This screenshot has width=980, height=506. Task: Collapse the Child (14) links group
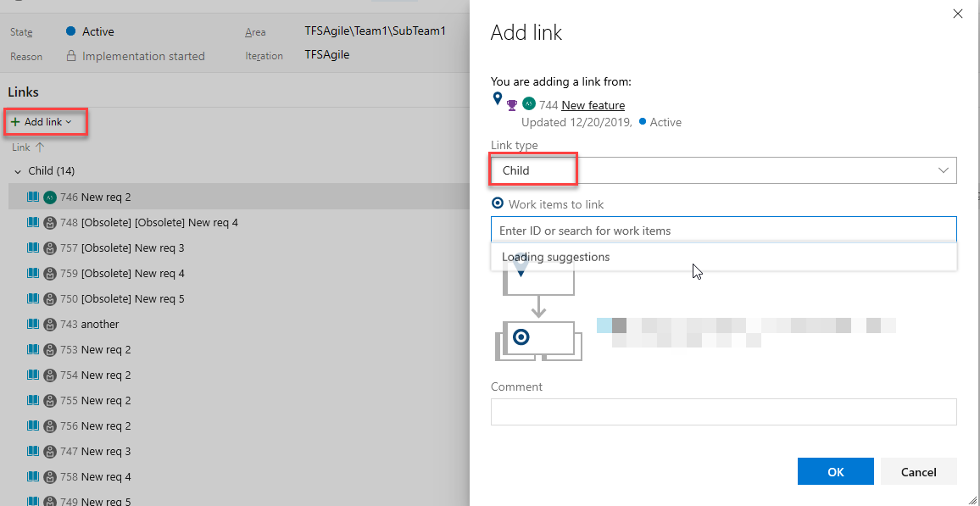18,171
